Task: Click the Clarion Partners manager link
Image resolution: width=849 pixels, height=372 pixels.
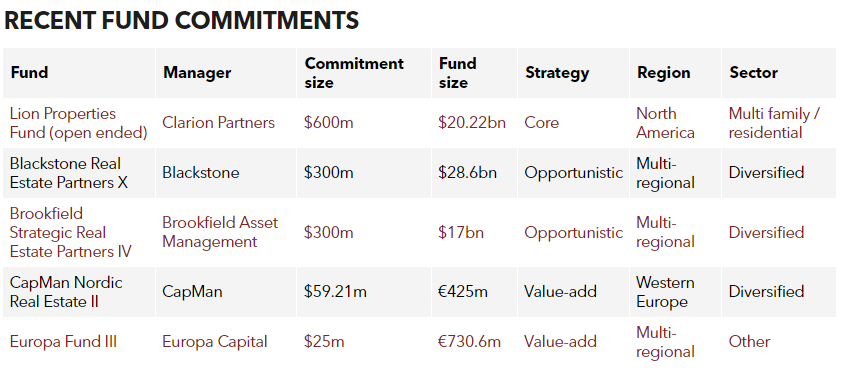Action: pyautogui.click(x=218, y=123)
